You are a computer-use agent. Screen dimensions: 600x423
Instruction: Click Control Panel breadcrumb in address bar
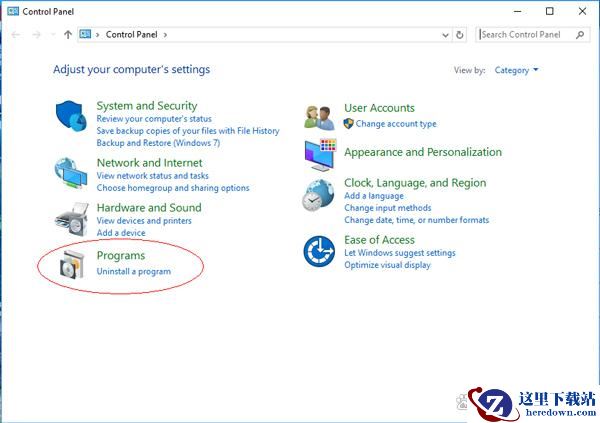(x=133, y=35)
